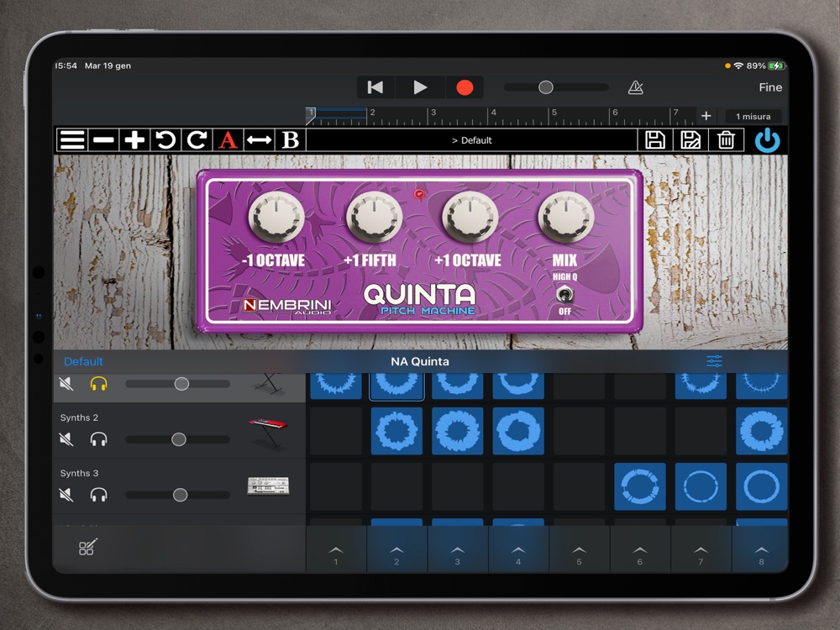840x630 pixels.
Task: Select the Synths 3 drum machine instrument icon
Action: coord(268,486)
